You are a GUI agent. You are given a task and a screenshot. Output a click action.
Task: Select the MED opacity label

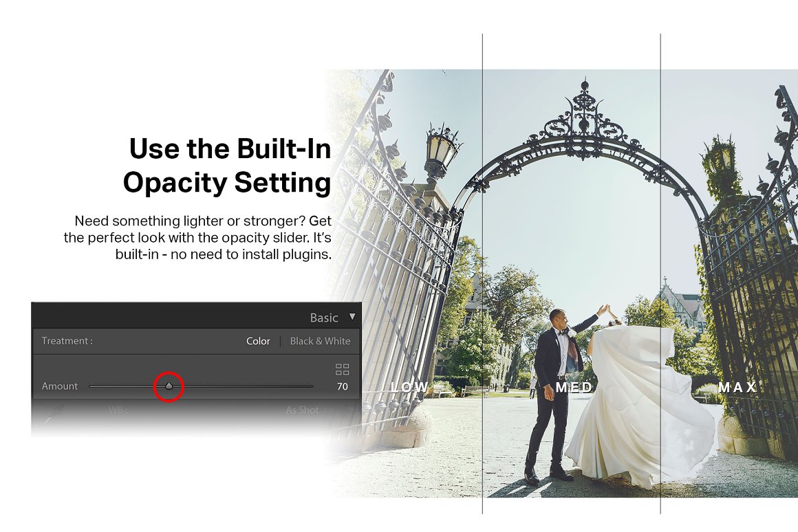click(x=574, y=388)
